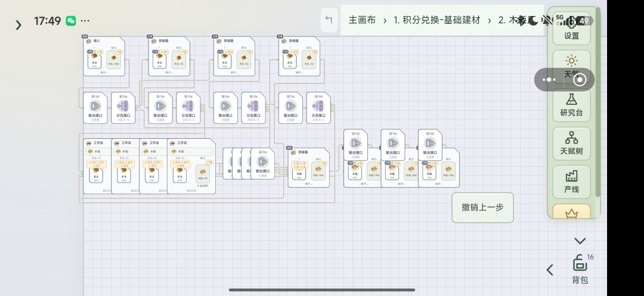Click the 木板 output slot of the fourth 工作台

point(203,174)
